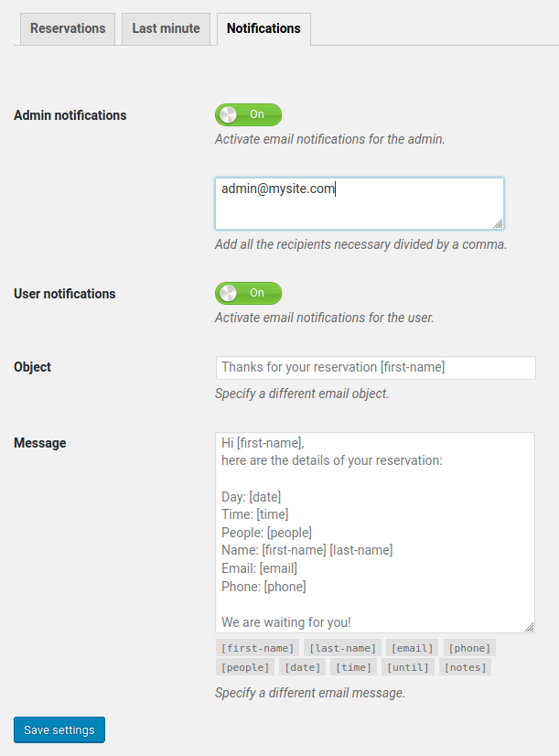Screen dimensions: 559x756
Task: Click the [time] placeholder tag
Action: [352, 667]
